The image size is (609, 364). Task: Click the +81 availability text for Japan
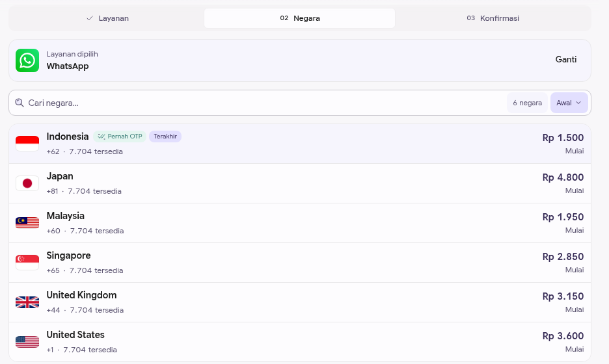[x=84, y=191]
